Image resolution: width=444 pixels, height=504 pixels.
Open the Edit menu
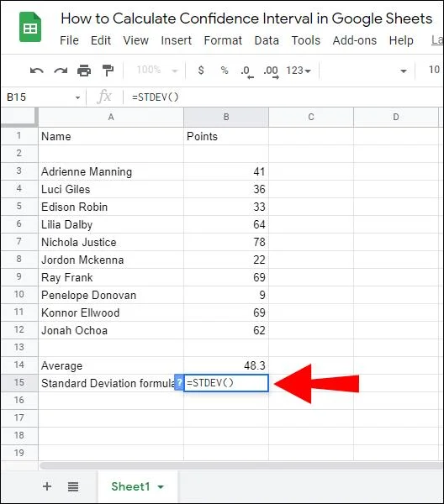tap(101, 40)
